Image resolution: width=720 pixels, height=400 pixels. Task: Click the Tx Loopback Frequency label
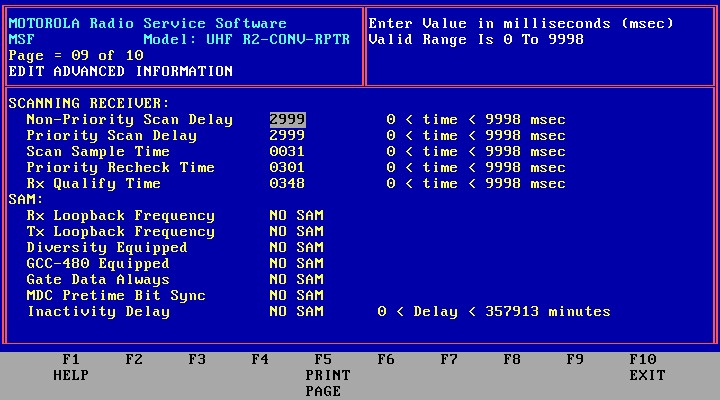point(120,231)
